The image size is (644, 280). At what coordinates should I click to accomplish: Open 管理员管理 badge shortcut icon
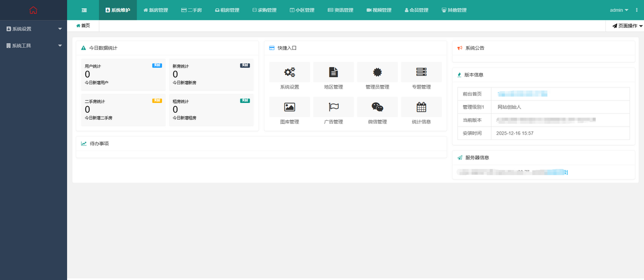pyautogui.click(x=377, y=72)
